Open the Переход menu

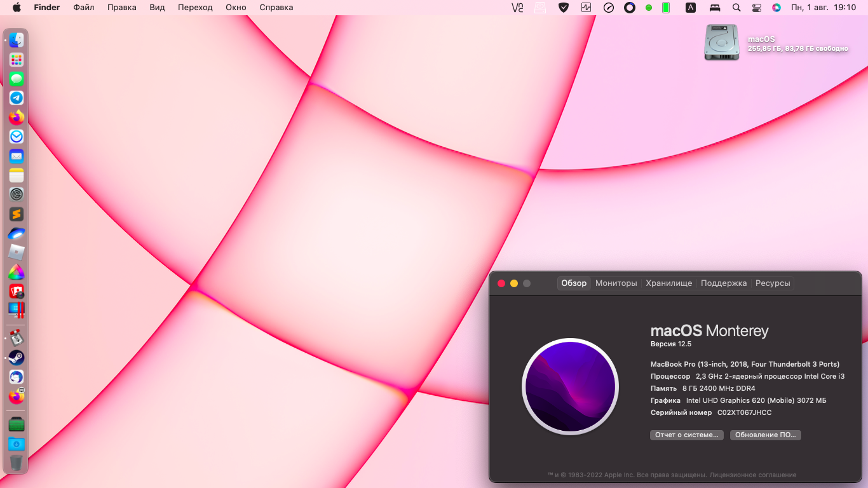195,8
